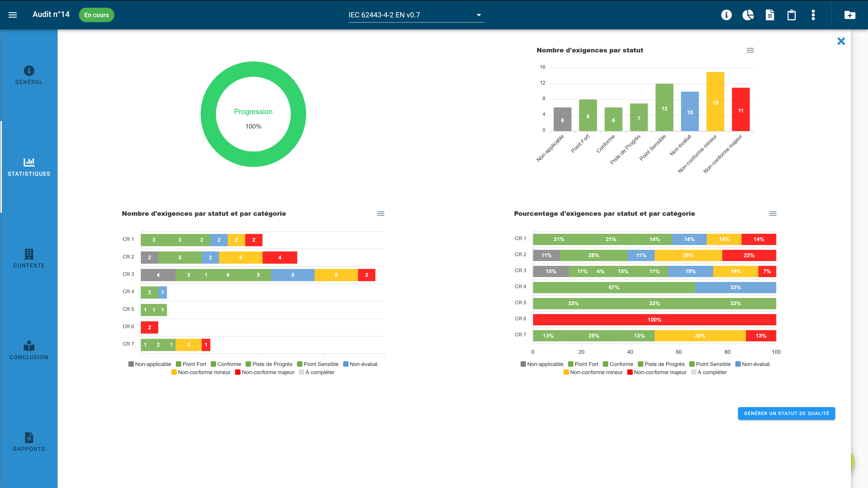Open the Pourcentage par catégorie chart menu
This screenshot has width=868, height=488.
773,213
